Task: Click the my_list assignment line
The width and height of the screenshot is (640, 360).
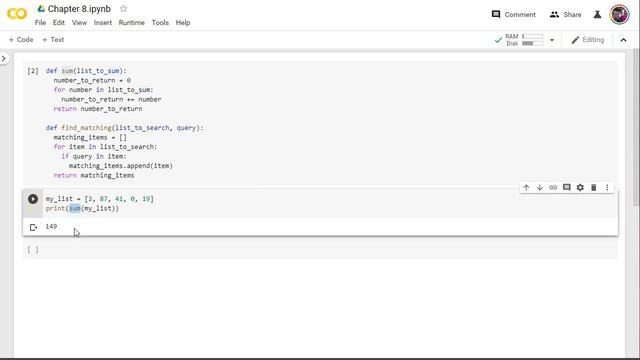Action: point(100,199)
